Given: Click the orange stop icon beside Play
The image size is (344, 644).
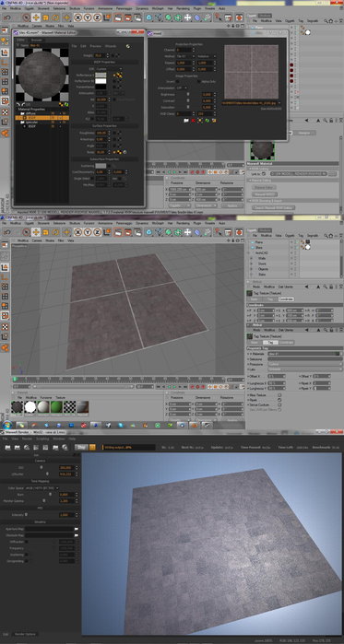Looking at the screenshot, I should (x=92, y=447).
